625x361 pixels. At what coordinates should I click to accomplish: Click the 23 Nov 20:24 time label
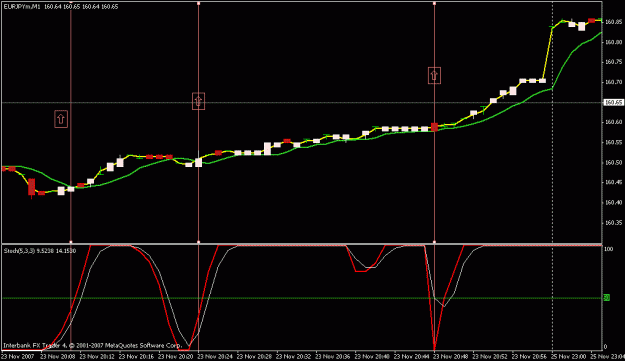coord(215,356)
